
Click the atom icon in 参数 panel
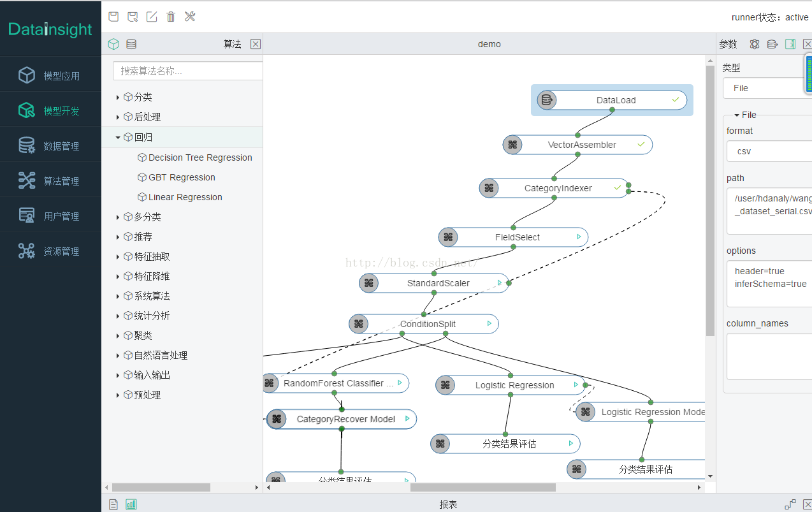pyautogui.click(x=755, y=44)
